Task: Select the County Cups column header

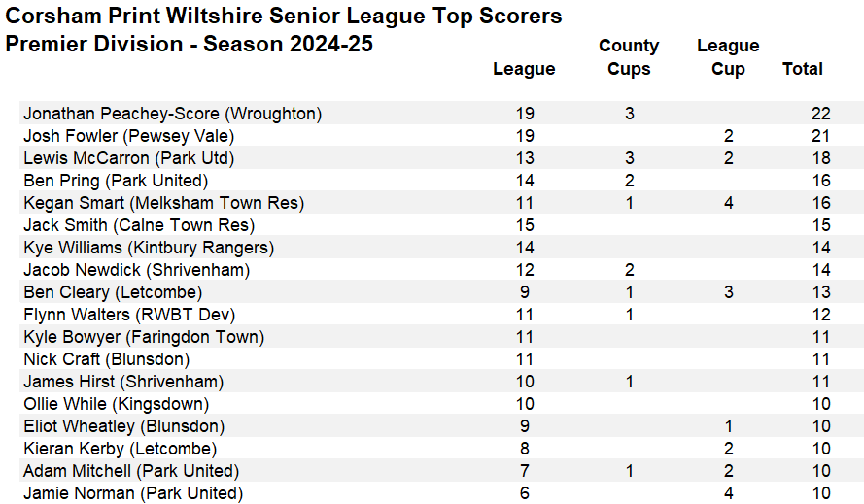Action: point(629,57)
